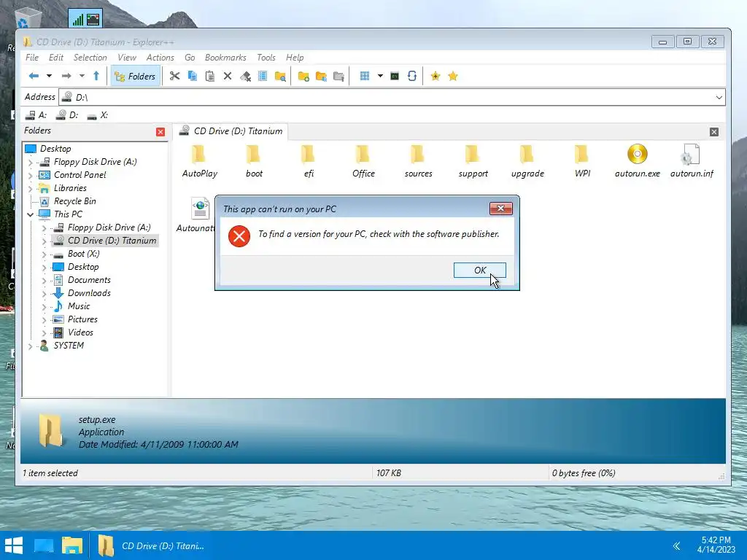Open the Search folder icon
747x560 pixels.
pyautogui.click(x=280, y=76)
